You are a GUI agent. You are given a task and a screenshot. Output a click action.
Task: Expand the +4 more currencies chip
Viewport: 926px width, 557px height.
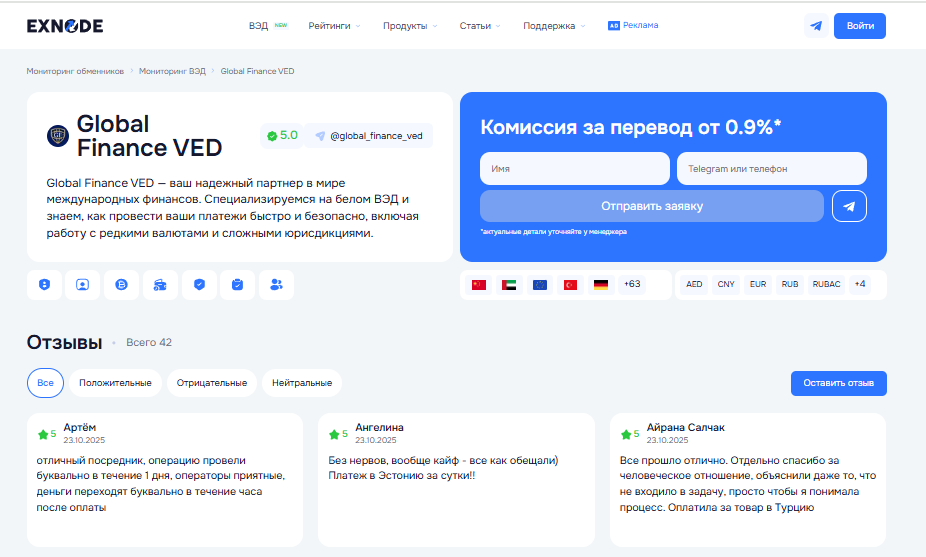tap(860, 284)
